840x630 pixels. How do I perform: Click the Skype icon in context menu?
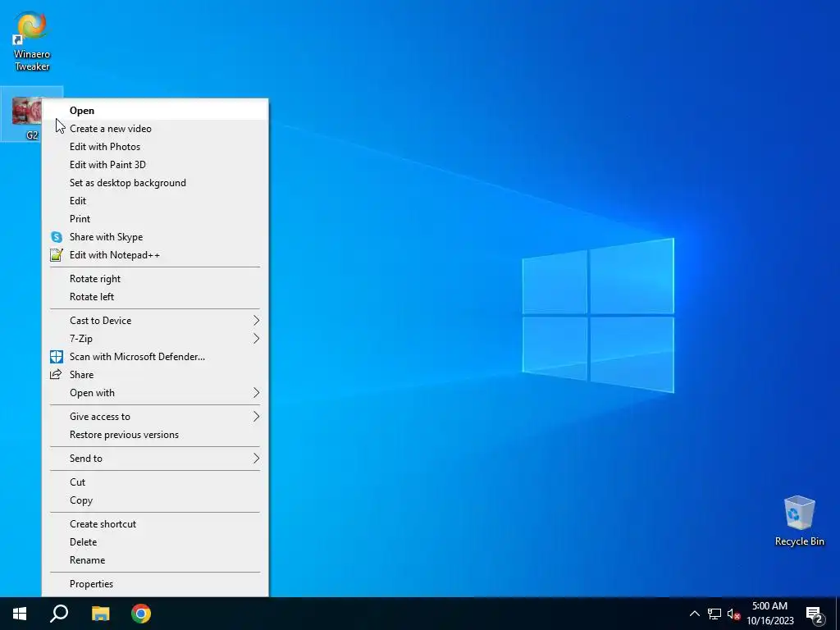(x=57, y=237)
